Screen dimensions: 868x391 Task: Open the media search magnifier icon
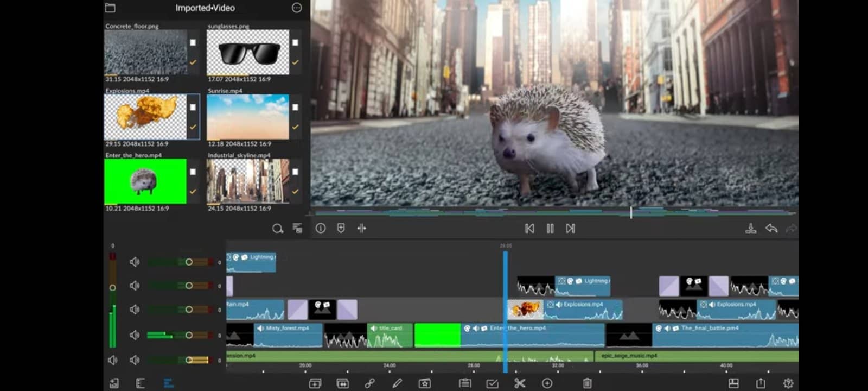(x=277, y=229)
